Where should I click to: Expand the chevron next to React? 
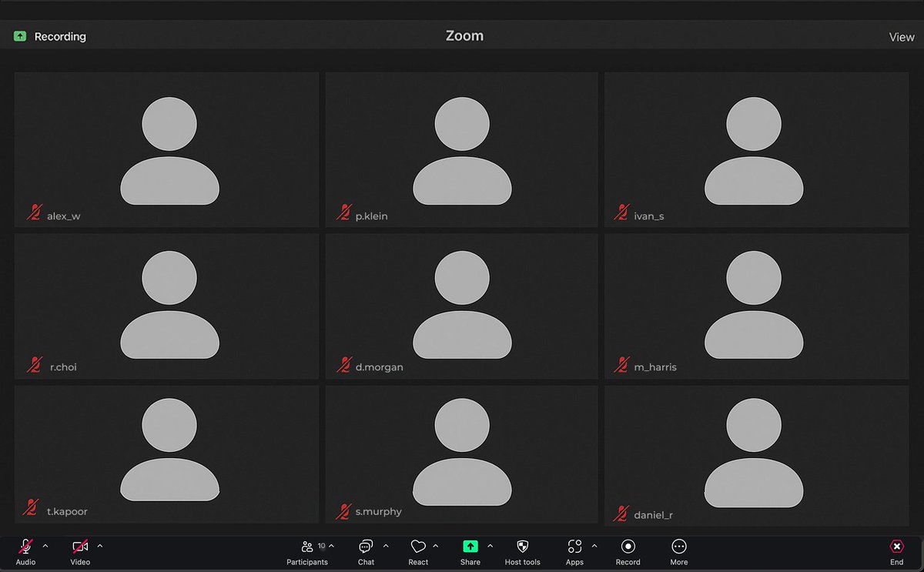pyautogui.click(x=436, y=546)
